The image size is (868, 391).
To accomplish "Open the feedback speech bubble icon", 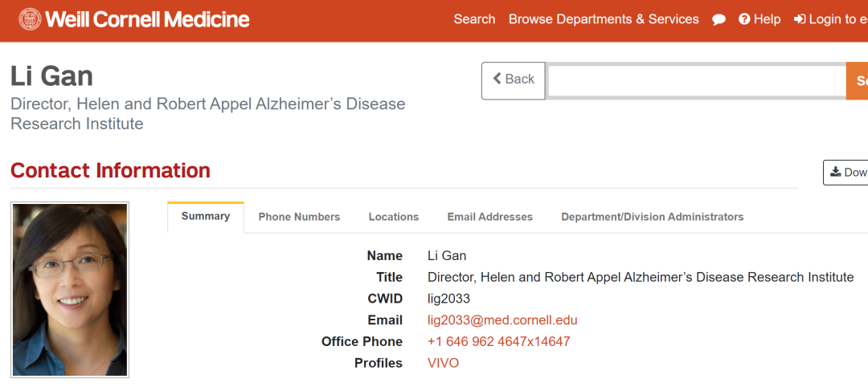I will click(719, 19).
